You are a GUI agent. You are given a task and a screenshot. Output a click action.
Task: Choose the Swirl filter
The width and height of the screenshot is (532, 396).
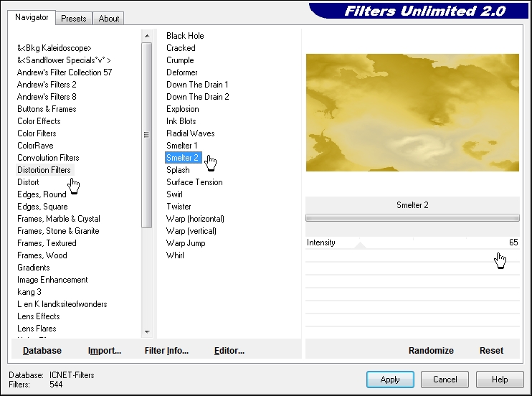[x=174, y=194]
